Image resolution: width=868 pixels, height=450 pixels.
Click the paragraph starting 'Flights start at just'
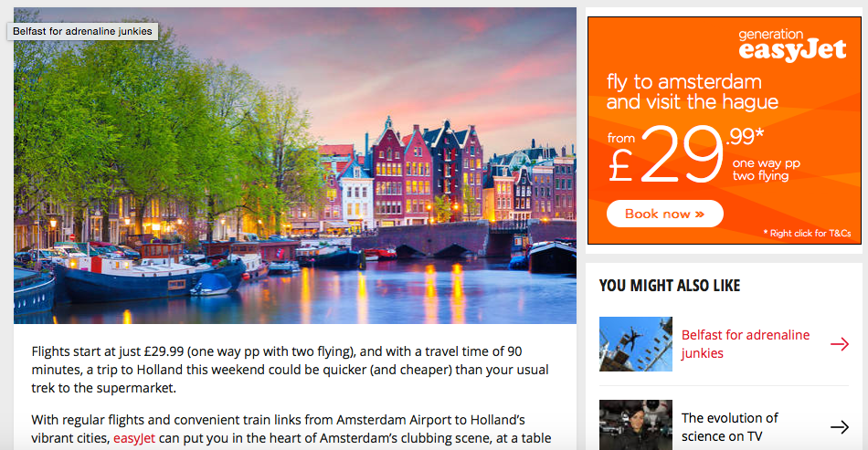[x=290, y=370]
